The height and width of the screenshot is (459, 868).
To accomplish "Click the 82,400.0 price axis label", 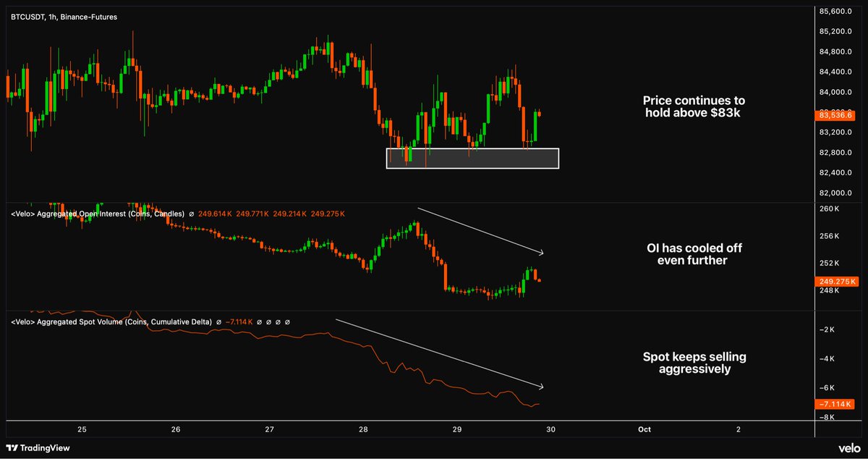I will pos(836,173).
